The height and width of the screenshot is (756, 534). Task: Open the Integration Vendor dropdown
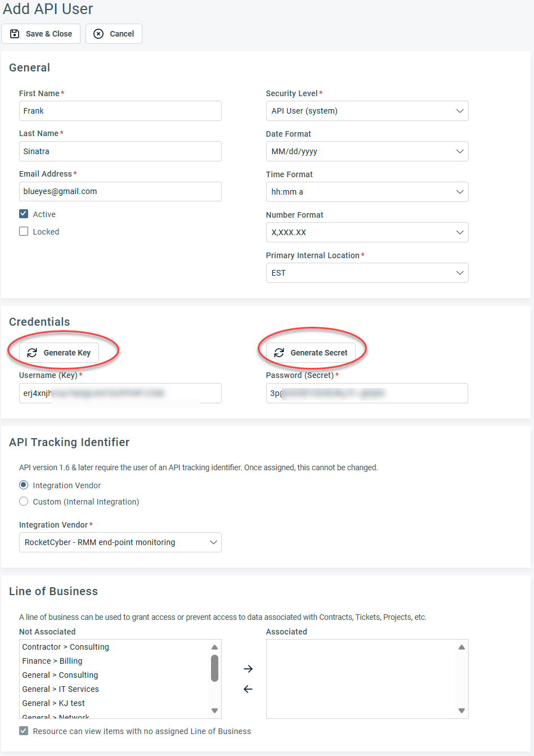pos(120,542)
